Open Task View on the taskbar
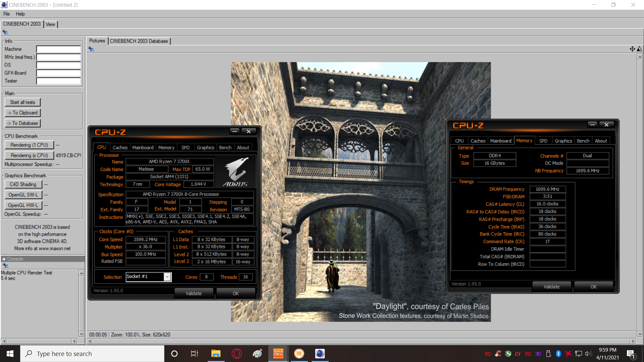 (195, 354)
